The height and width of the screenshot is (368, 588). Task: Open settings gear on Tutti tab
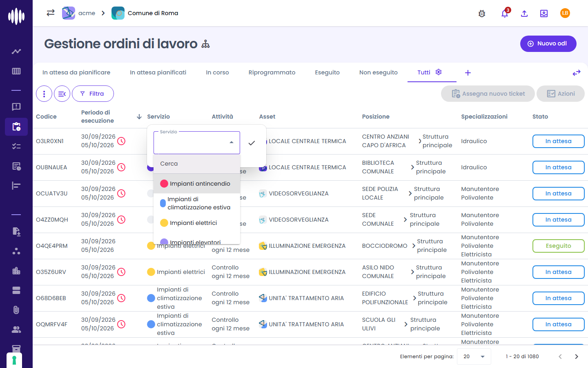[x=439, y=72]
